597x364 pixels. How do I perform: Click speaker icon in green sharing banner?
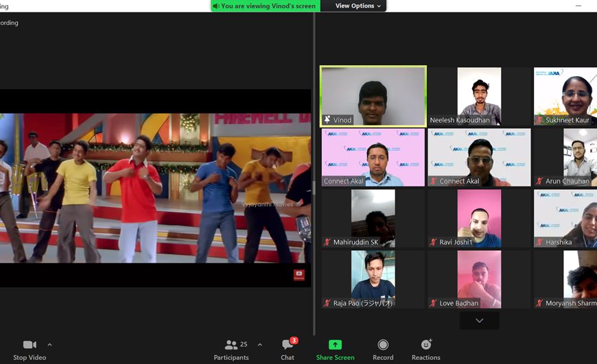pos(216,5)
